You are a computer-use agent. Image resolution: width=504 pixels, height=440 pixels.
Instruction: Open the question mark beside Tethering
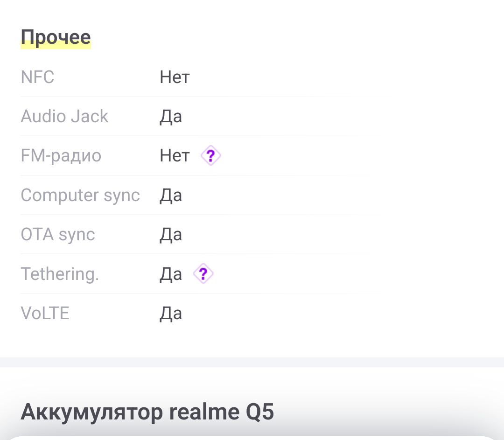pyautogui.click(x=203, y=274)
